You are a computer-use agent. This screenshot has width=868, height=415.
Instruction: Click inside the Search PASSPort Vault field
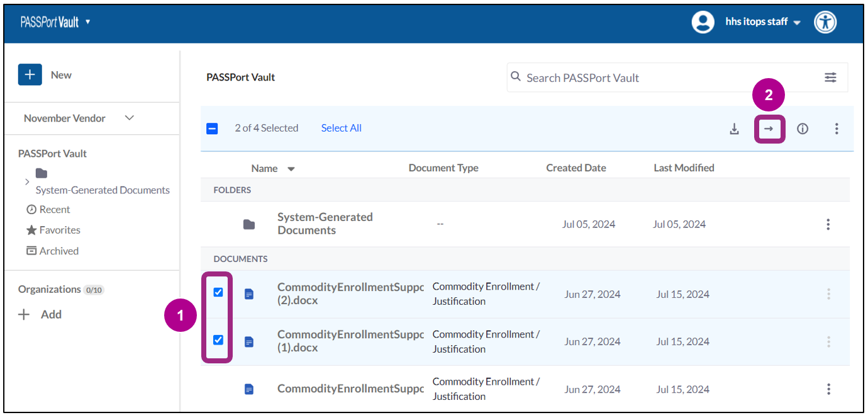click(629, 77)
